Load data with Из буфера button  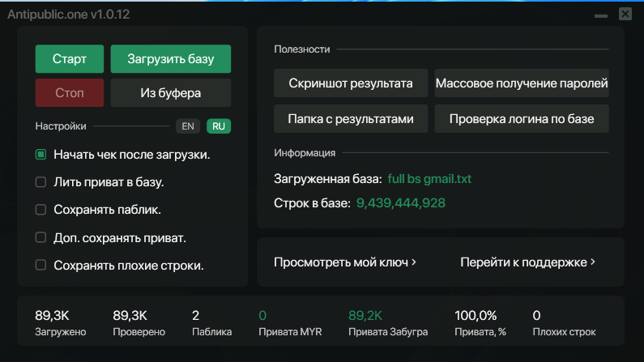tap(171, 92)
